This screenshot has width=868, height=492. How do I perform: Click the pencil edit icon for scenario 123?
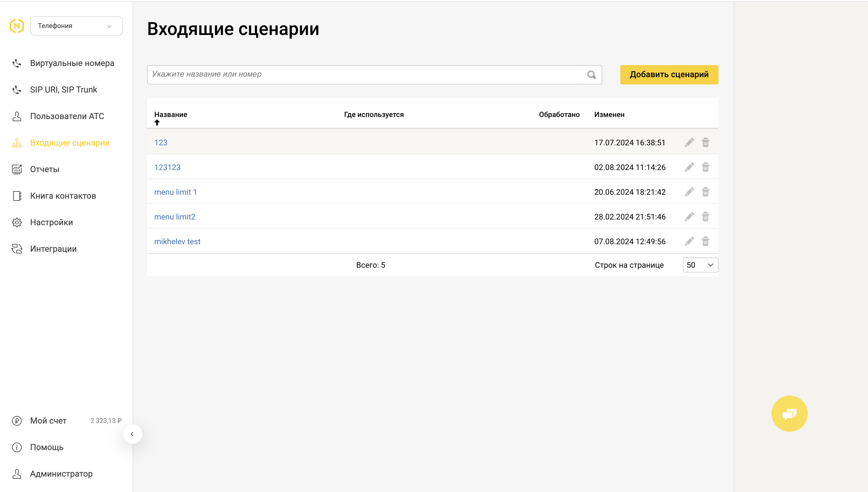pos(689,143)
